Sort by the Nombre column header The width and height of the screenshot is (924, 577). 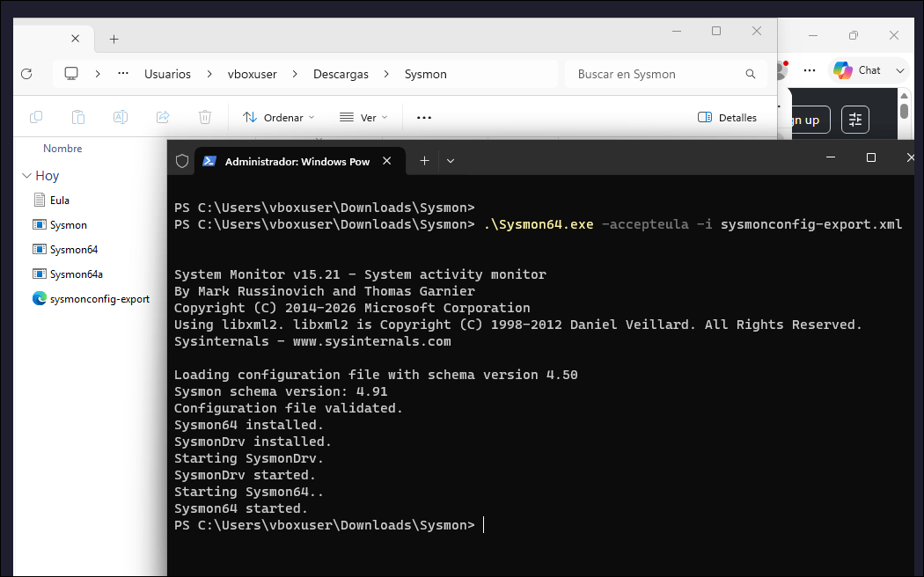tap(62, 149)
